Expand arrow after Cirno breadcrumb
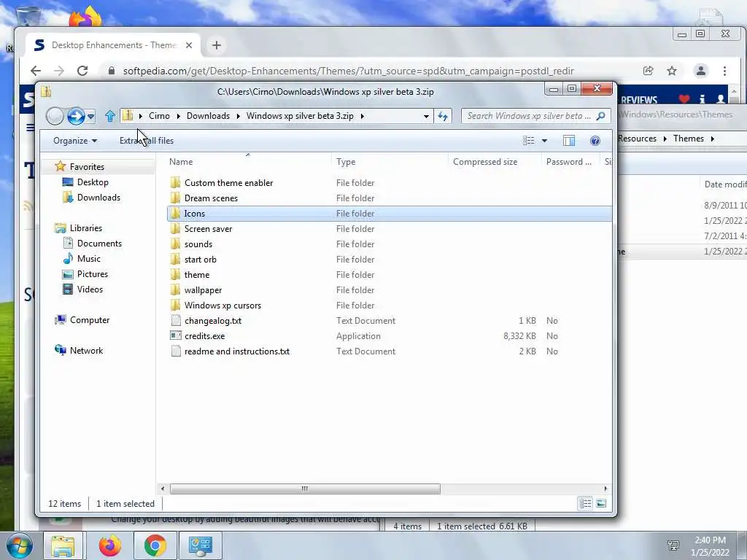 178,116
